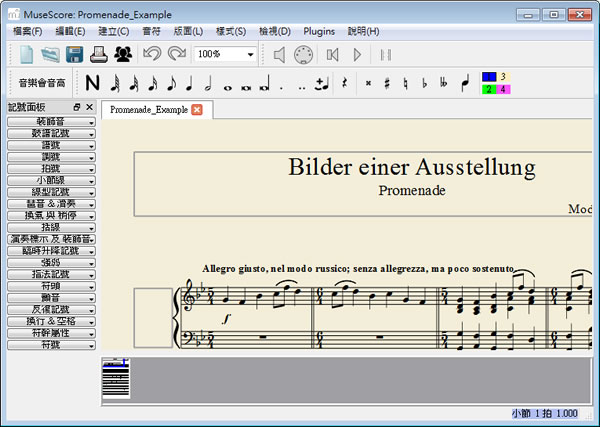Select the sharp accidental icon
The width and height of the screenshot is (600, 427).
(x=387, y=83)
